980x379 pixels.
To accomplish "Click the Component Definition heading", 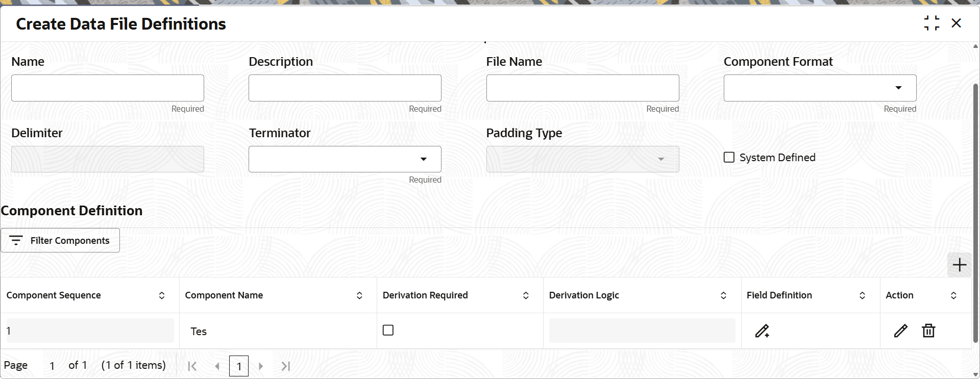I will click(x=71, y=211).
